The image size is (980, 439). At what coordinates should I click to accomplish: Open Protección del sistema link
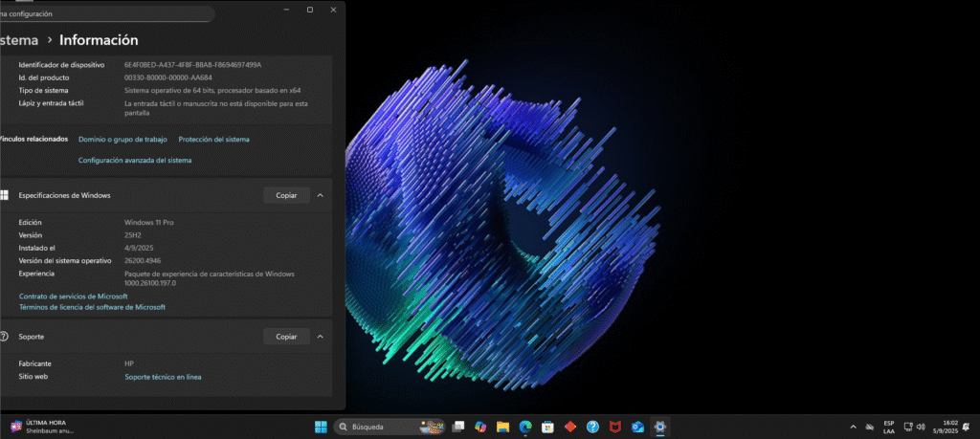point(213,140)
